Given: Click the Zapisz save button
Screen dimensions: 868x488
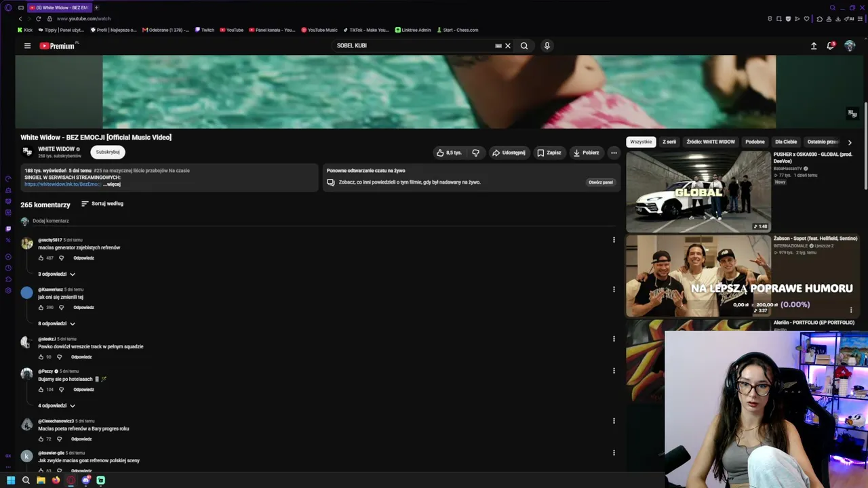Looking at the screenshot, I should pos(549,152).
